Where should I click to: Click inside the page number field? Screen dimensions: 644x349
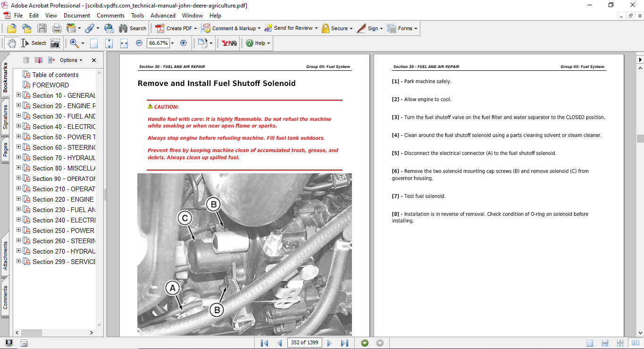click(304, 342)
